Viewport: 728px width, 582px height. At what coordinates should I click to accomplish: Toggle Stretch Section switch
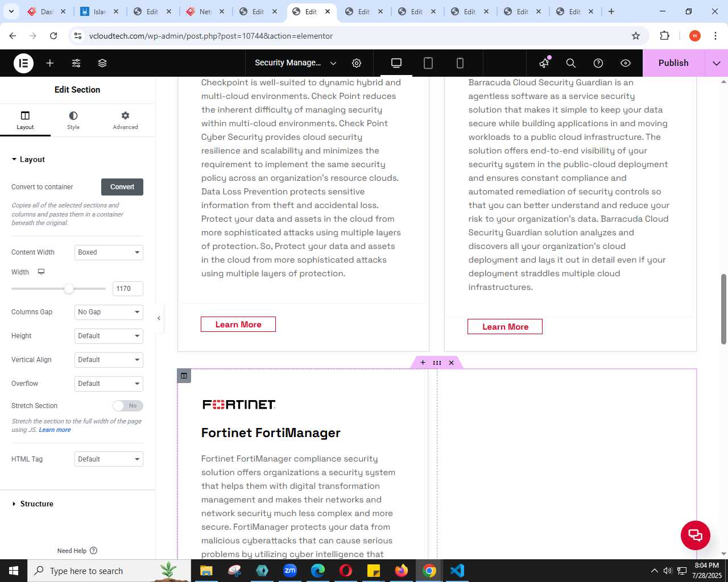click(x=127, y=406)
